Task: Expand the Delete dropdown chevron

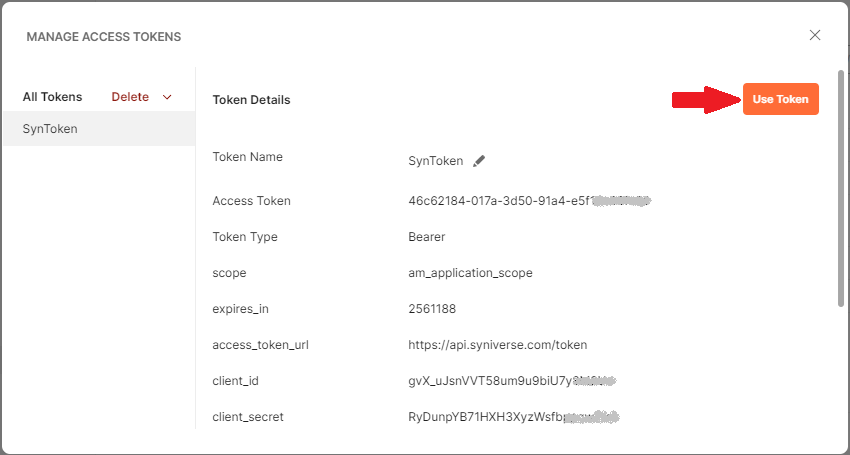Action: 167,97
